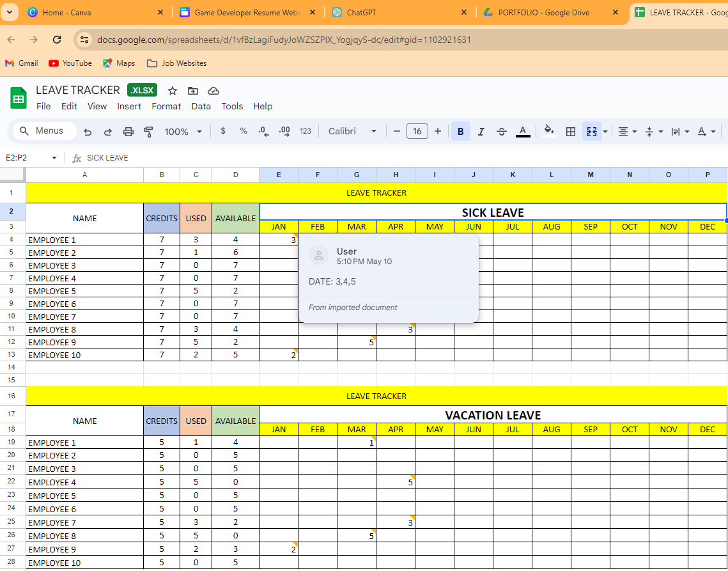728x571 pixels.
Task: Open the fill color picker
Action: coord(549,132)
